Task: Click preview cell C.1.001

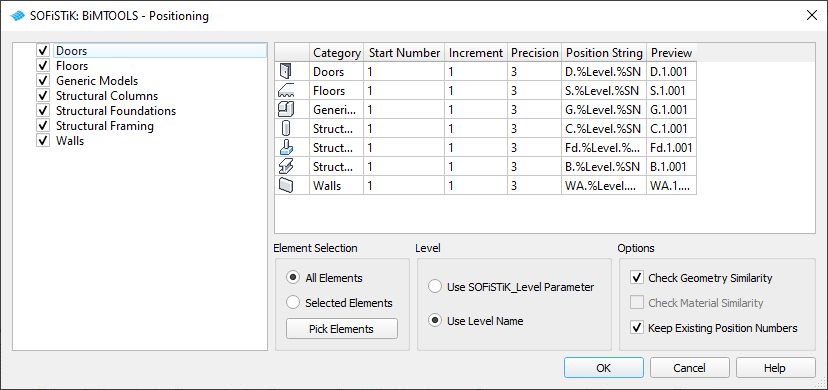Action: pos(672,129)
